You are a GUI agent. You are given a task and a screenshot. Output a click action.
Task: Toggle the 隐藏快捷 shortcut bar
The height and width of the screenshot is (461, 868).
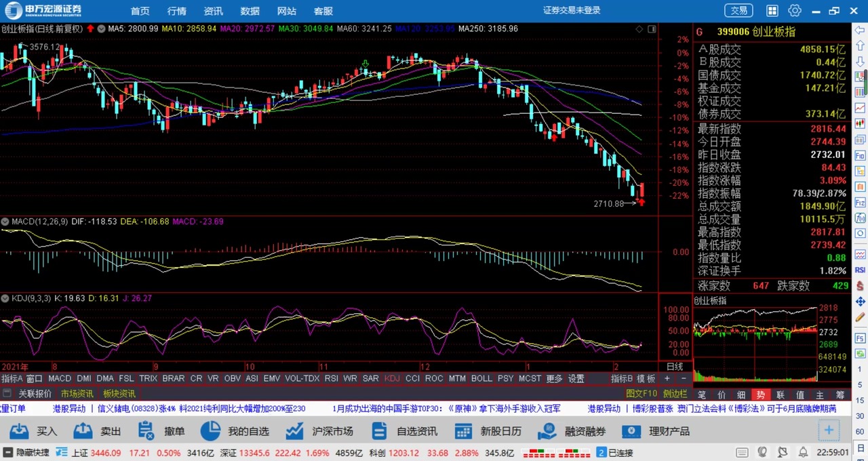(27, 452)
